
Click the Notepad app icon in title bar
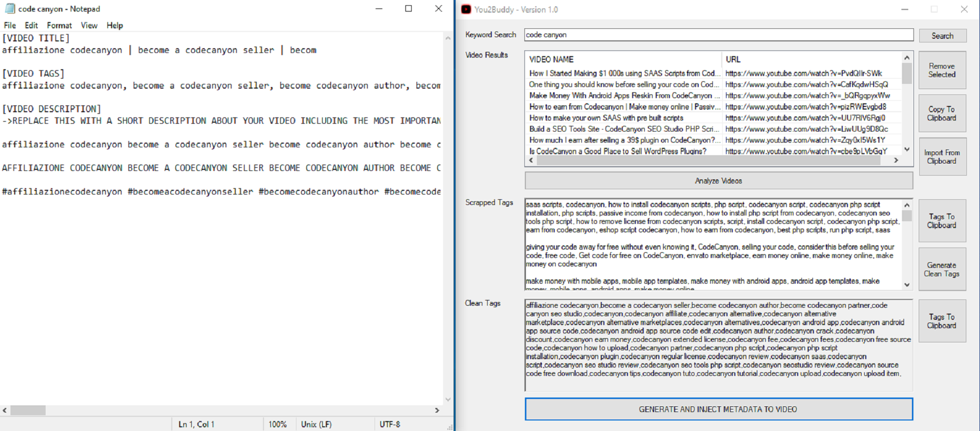click(x=10, y=9)
